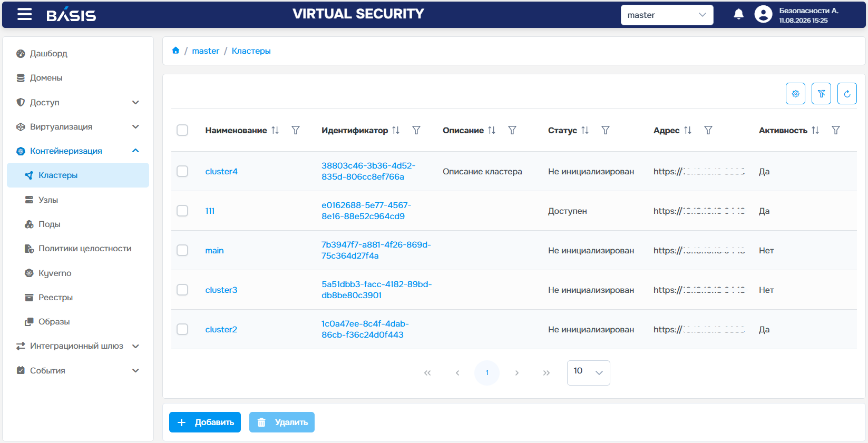Viewport: 868px width, 443px height.
Task: Filter the Наименование column
Action: [296, 130]
